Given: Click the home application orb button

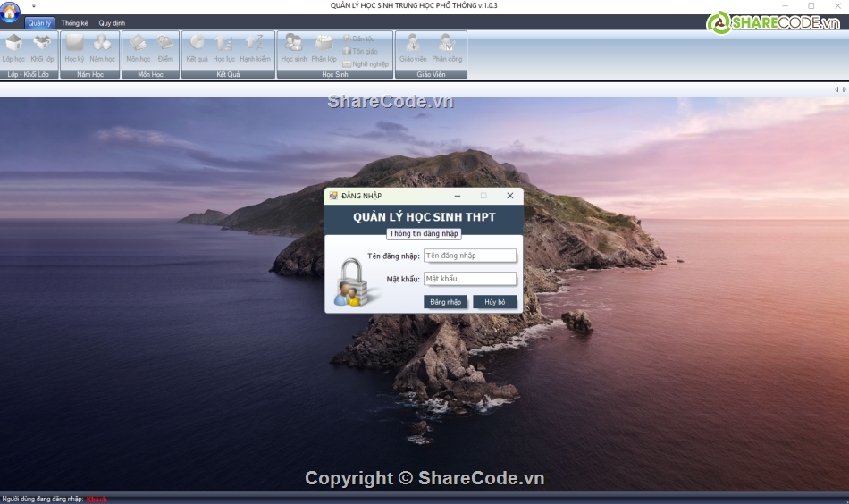Looking at the screenshot, I should [11, 13].
